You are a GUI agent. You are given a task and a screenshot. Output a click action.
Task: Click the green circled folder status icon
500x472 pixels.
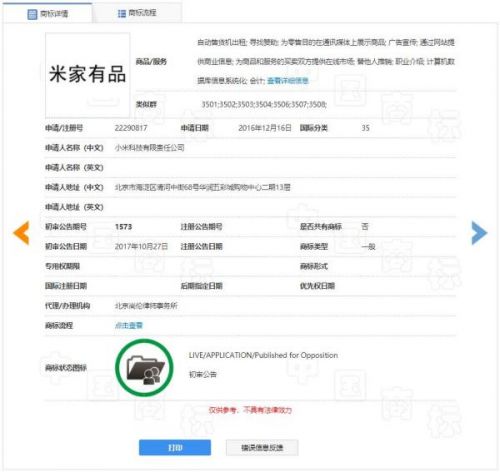point(144,368)
